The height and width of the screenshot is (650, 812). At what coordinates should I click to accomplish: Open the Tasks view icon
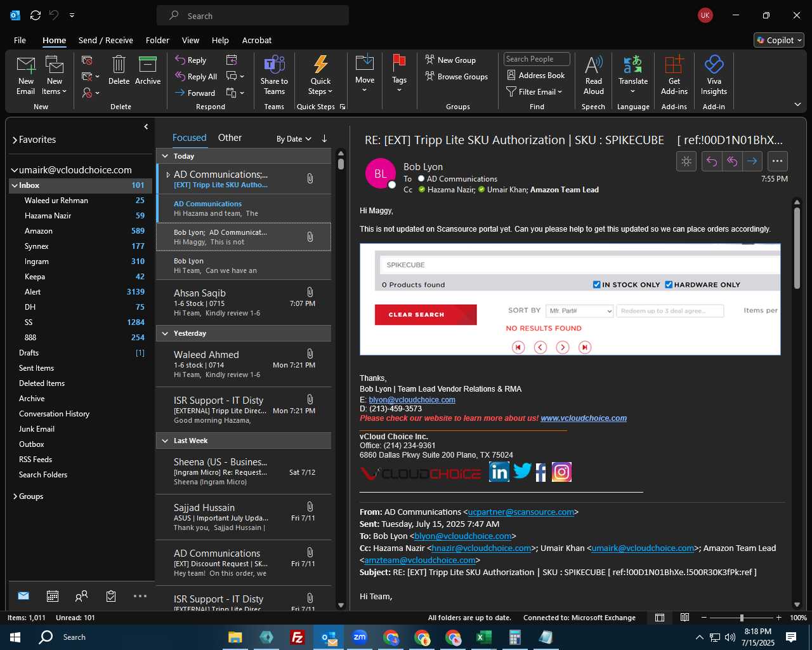pyautogui.click(x=111, y=596)
